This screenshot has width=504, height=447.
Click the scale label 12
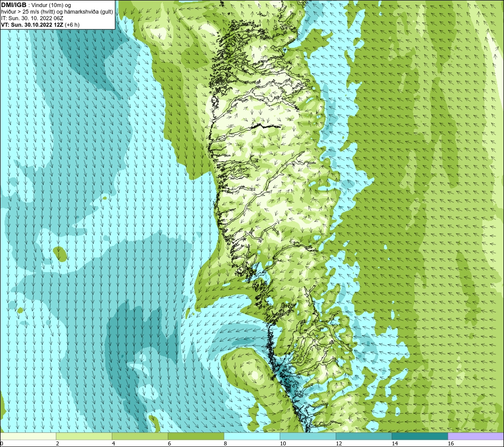point(339,443)
